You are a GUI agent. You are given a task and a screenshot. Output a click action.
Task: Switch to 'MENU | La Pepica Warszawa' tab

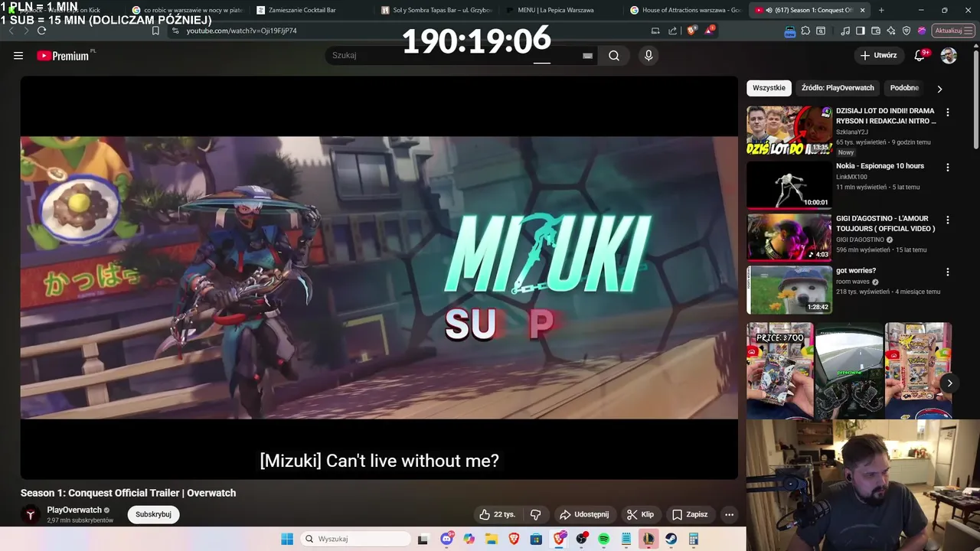tap(561, 10)
